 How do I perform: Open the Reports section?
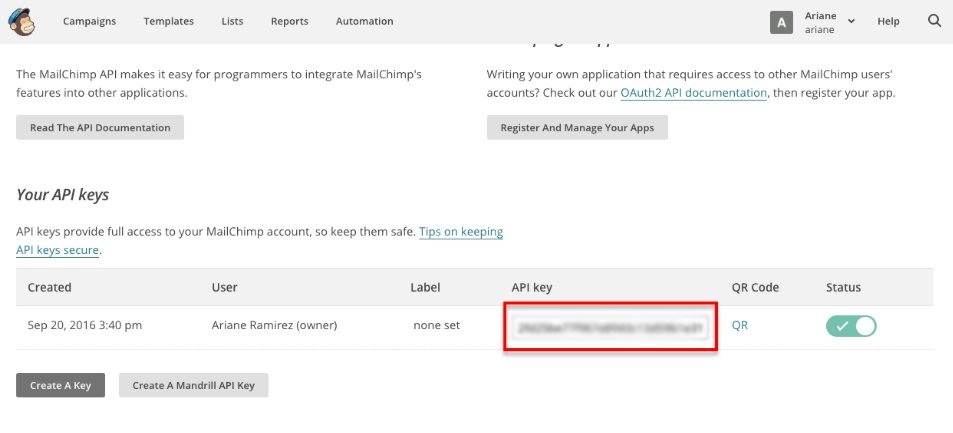point(289,21)
